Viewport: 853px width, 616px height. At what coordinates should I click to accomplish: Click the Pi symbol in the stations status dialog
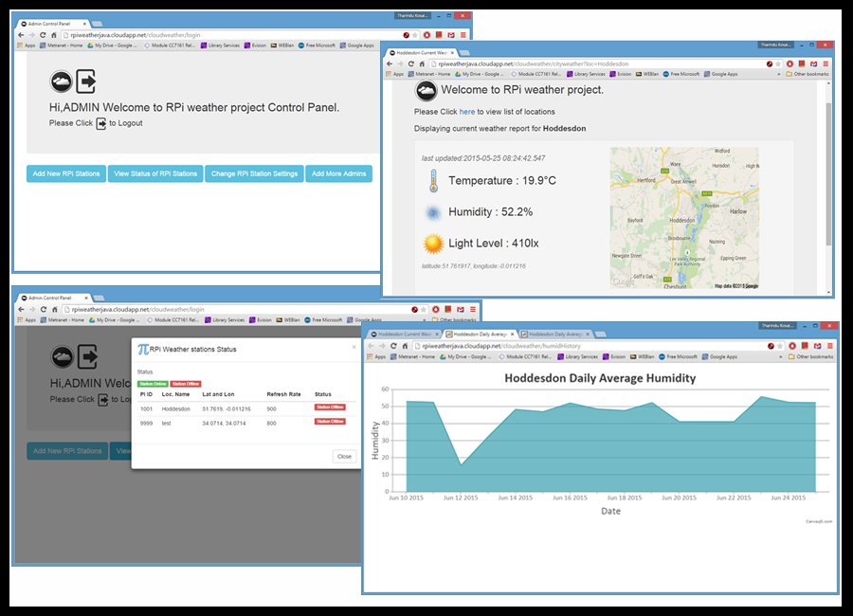click(143, 350)
